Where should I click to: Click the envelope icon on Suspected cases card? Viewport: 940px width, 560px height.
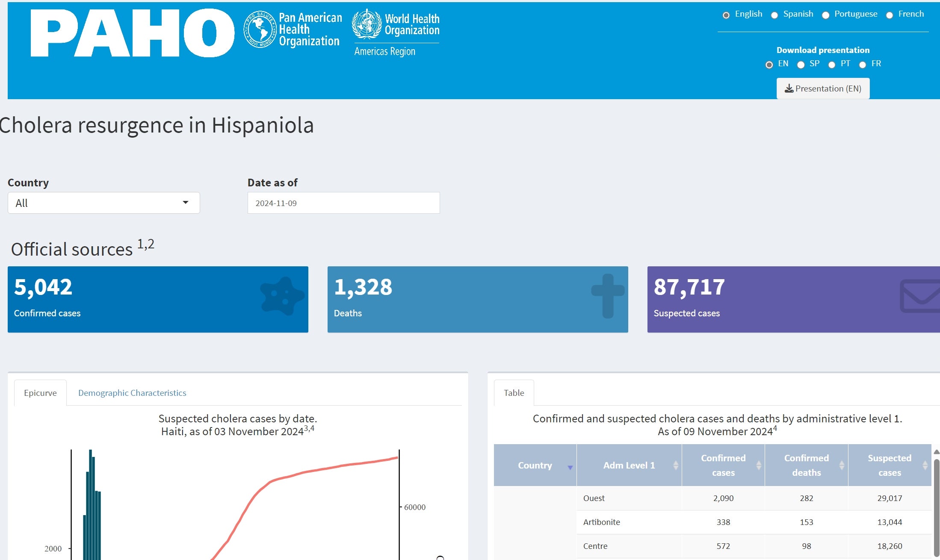[x=919, y=296]
